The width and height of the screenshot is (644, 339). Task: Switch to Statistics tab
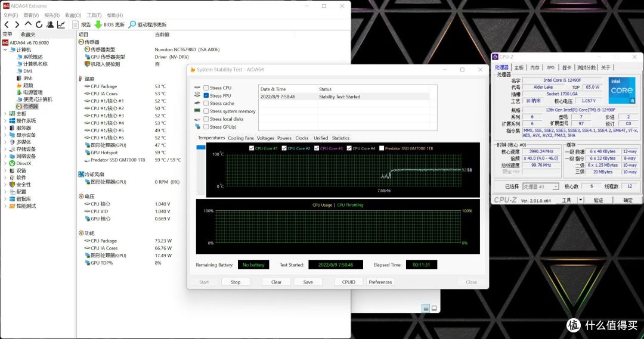click(x=340, y=138)
